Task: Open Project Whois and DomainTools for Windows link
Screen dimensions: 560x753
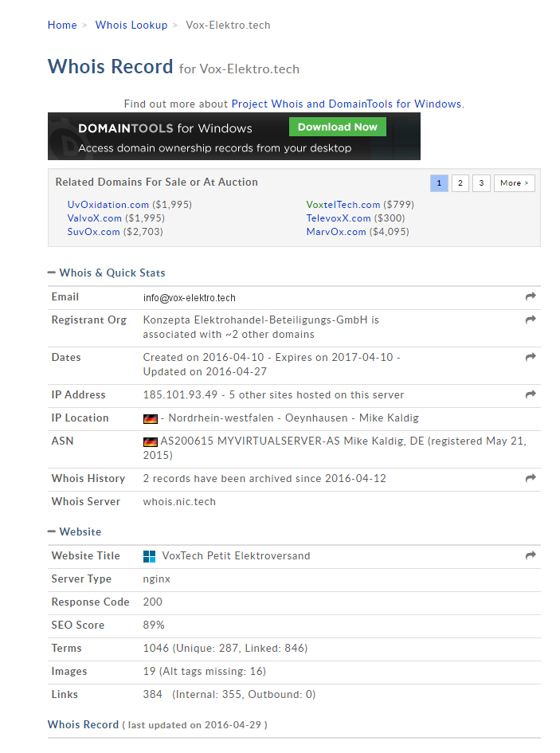Action: [347, 104]
